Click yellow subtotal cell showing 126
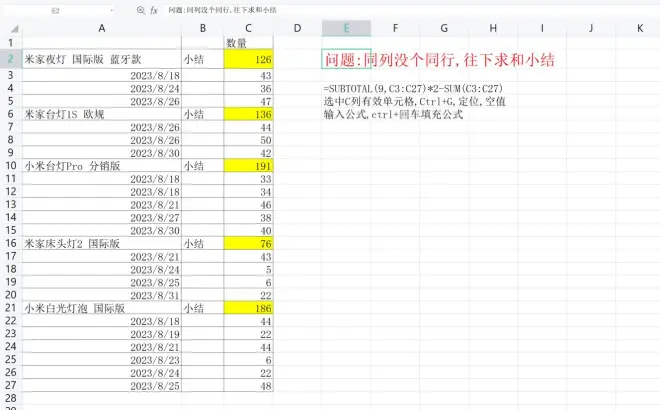Screen dimensions: 660x410 [x=250, y=60]
